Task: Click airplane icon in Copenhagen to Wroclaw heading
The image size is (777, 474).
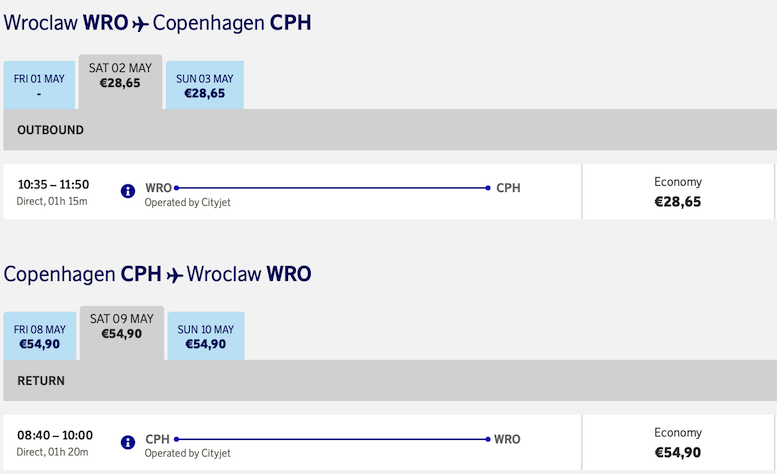Action: pos(174,275)
